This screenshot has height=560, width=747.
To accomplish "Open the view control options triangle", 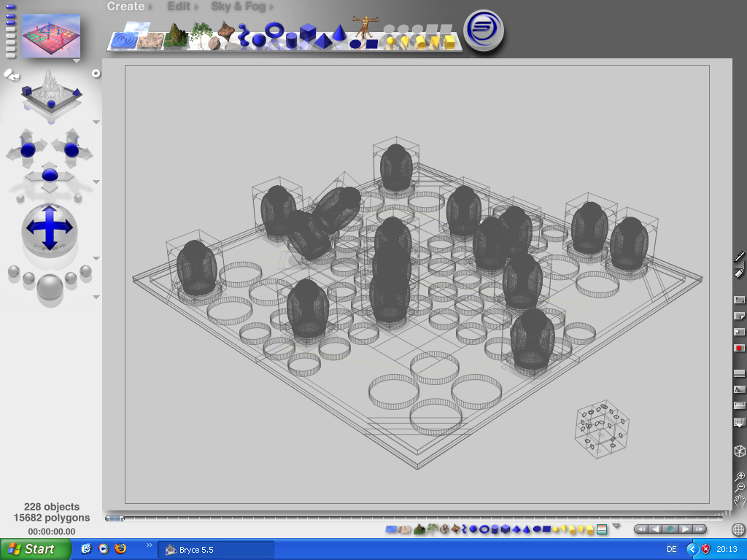I will (96, 122).
